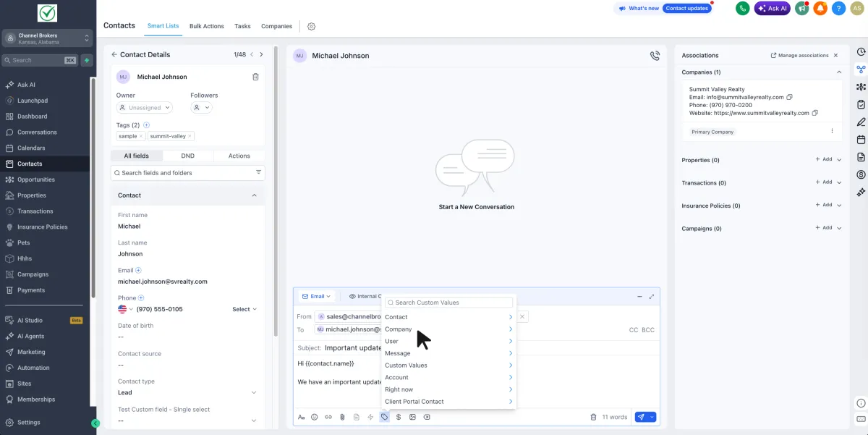Image resolution: width=868 pixels, height=435 pixels.
Task: Open the Owner Unassigned dropdown
Action: 145,108
